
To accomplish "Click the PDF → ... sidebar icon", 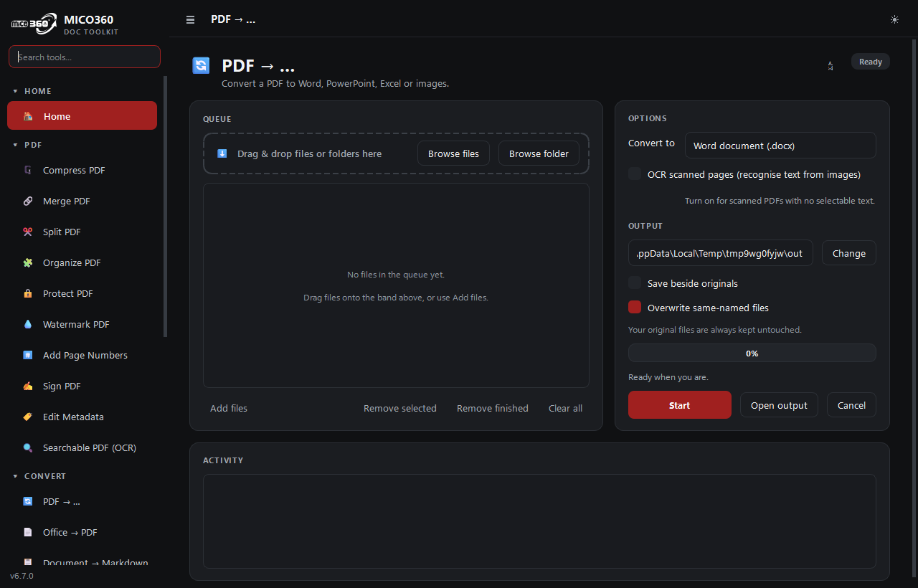I will [27, 501].
